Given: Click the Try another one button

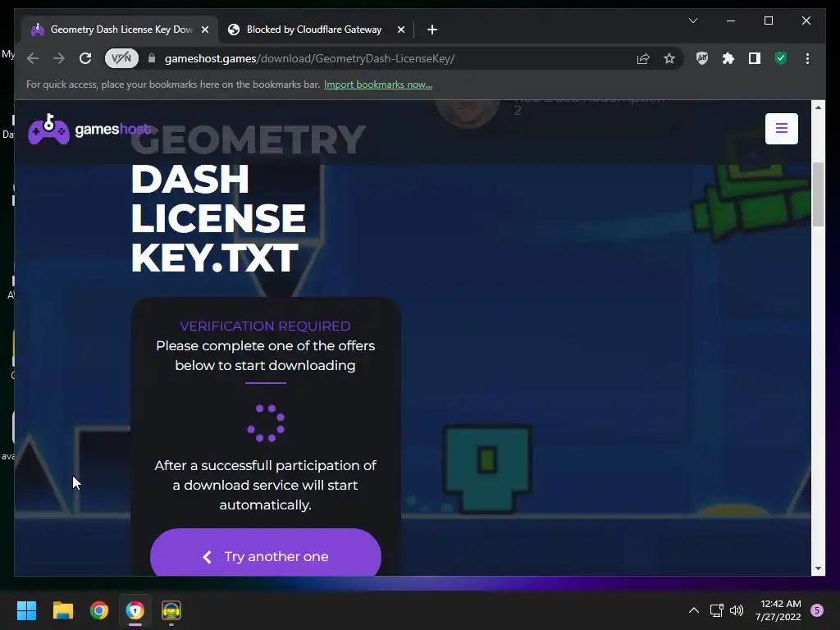Looking at the screenshot, I should click(266, 554).
